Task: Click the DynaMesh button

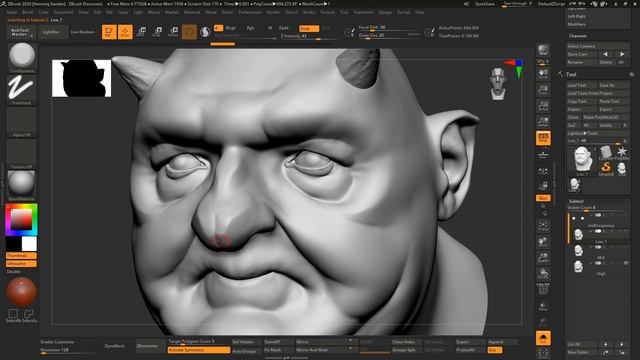Action: (115, 346)
